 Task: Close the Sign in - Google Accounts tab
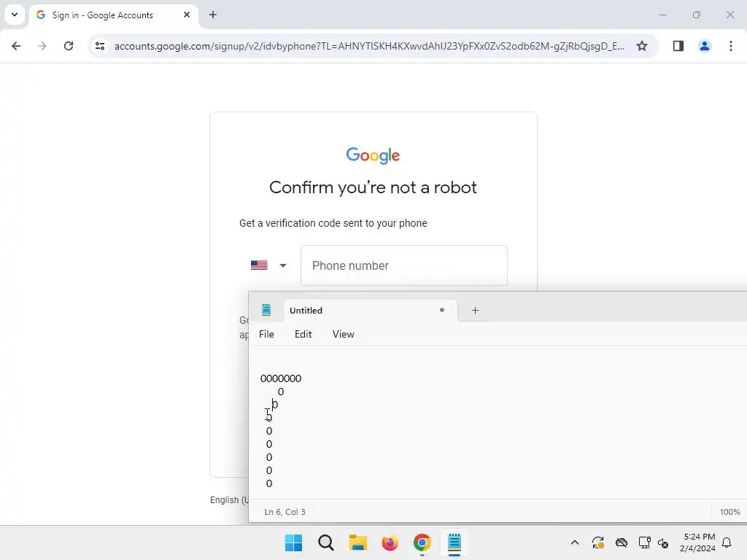pyautogui.click(x=187, y=15)
